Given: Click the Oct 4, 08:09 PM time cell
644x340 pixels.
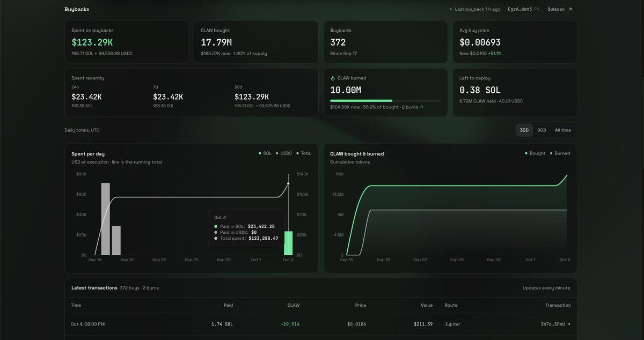Looking at the screenshot, I should coord(88,324).
